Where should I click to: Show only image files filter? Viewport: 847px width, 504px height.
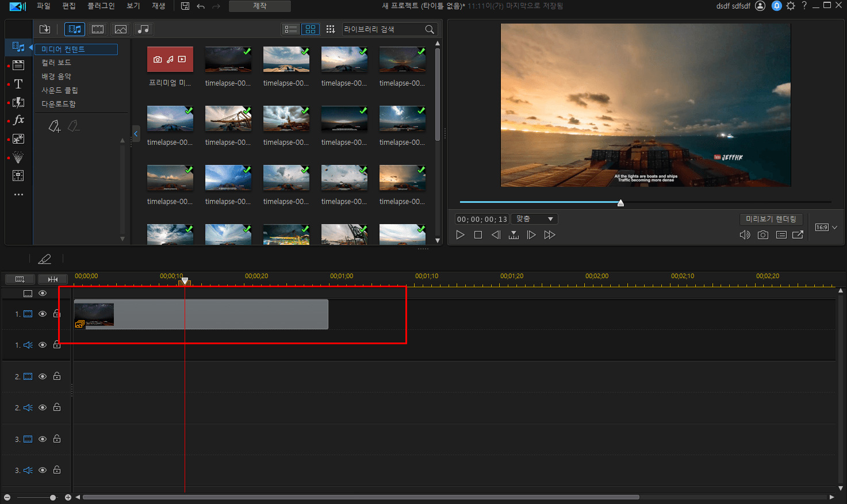point(120,29)
